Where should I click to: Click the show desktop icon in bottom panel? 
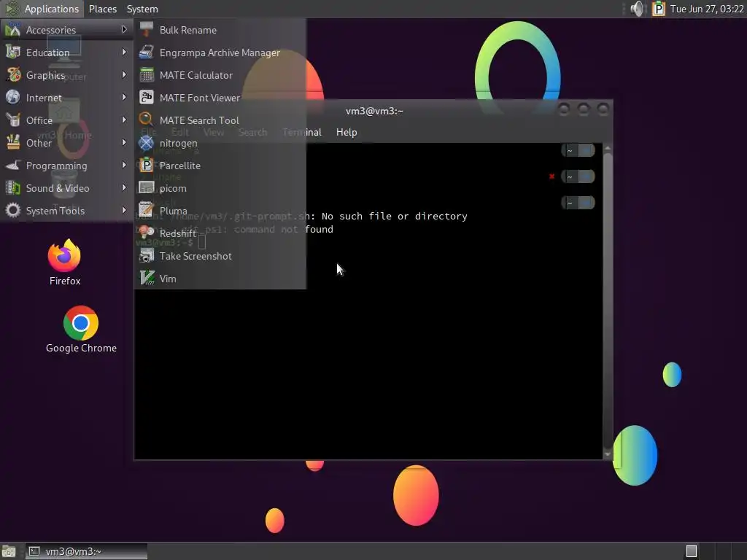click(9, 551)
